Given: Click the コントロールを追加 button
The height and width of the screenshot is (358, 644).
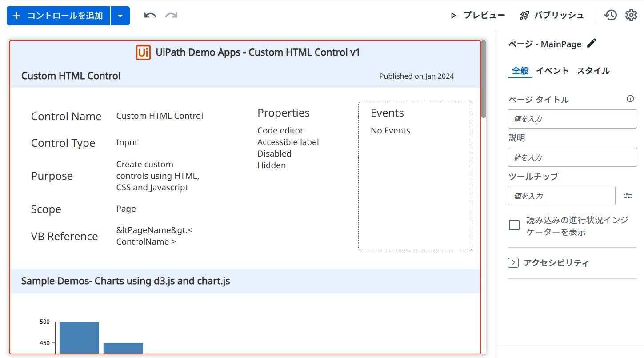Looking at the screenshot, I should (58, 16).
